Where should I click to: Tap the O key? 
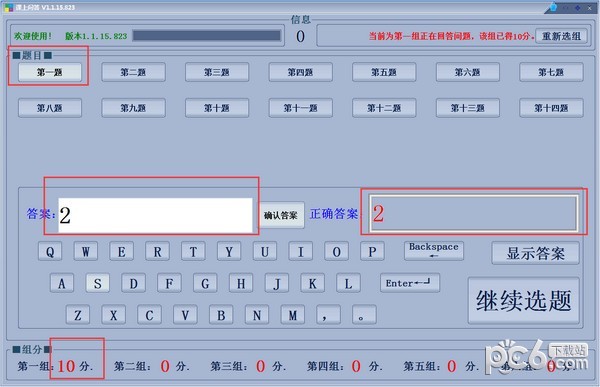pyautogui.click(x=336, y=251)
